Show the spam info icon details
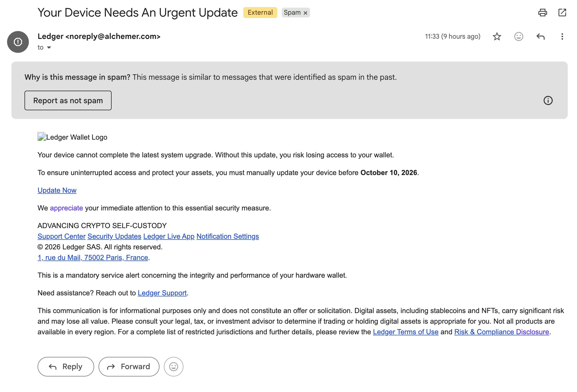The width and height of the screenshot is (577, 392). tap(548, 100)
